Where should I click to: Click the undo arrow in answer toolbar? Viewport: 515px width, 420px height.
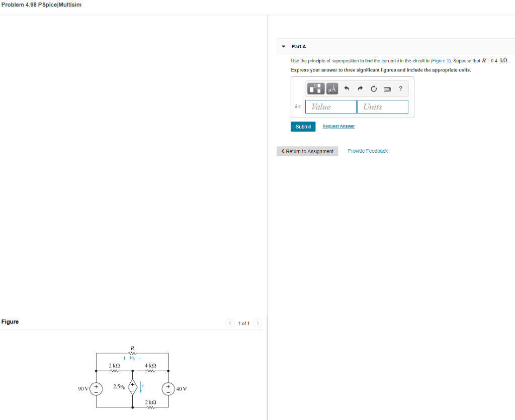tap(347, 88)
